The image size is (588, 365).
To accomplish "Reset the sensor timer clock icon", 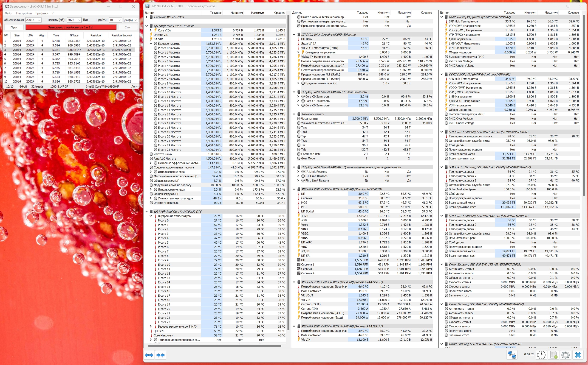I will 541,355.
